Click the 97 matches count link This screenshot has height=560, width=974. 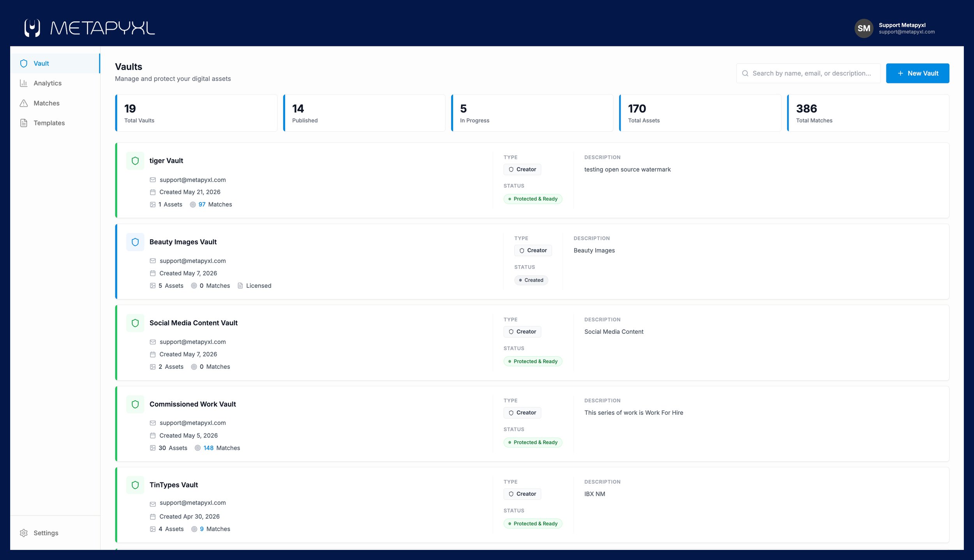(202, 204)
